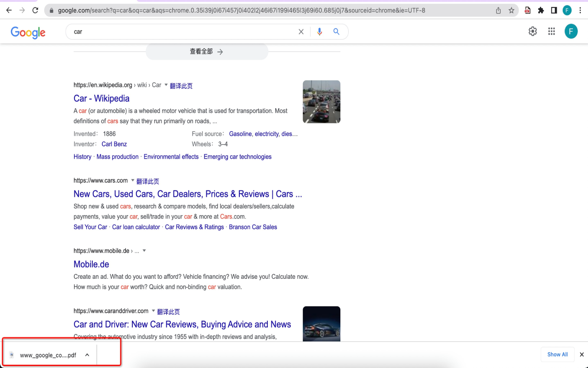Open the Car and Driver thumbnail
The height and width of the screenshot is (368, 588).
point(322,324)
